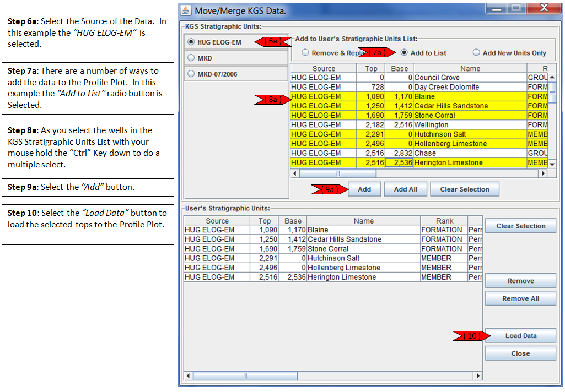Select the Wellington row
Viewport: 565px width, 392px height.
tap(419, 124)
